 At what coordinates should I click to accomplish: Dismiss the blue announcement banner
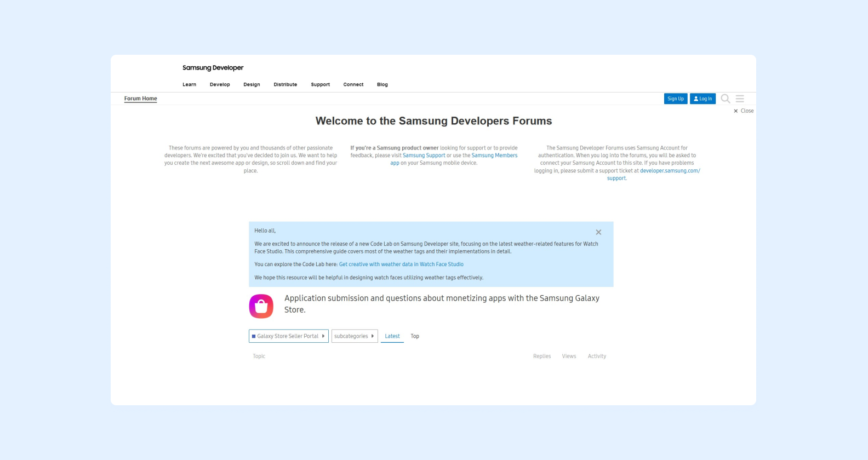pos(598,232)
